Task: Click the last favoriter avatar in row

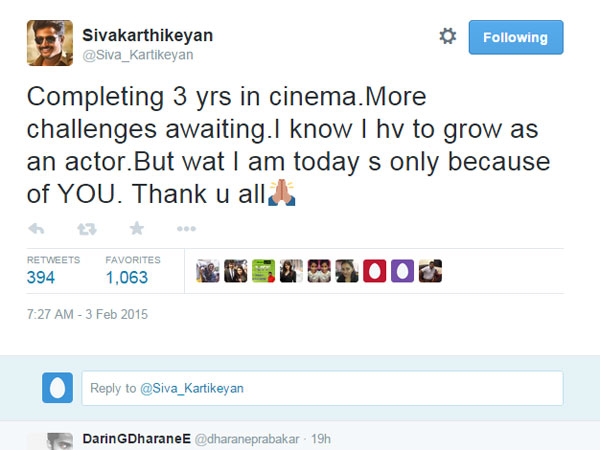Action: tap(430, 271)
